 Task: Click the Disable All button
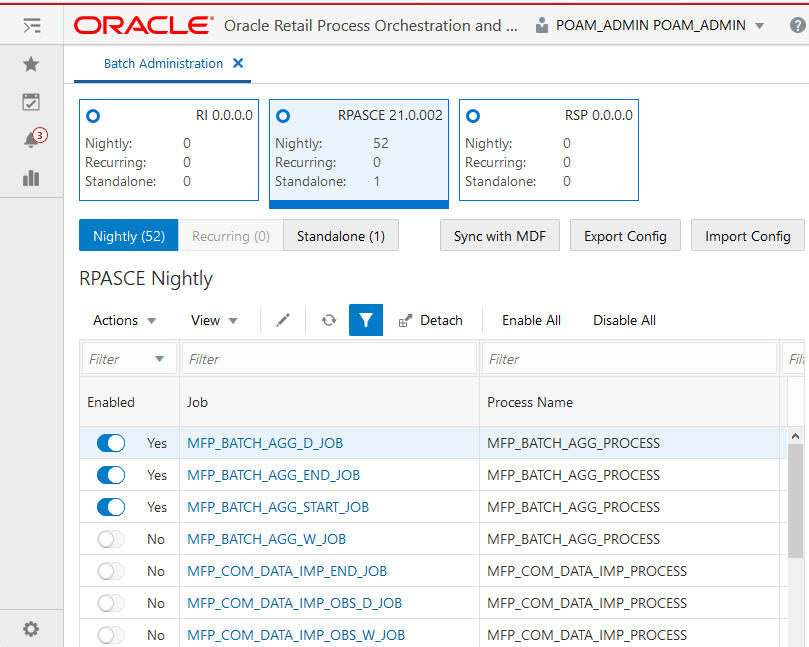pos(624,320)
